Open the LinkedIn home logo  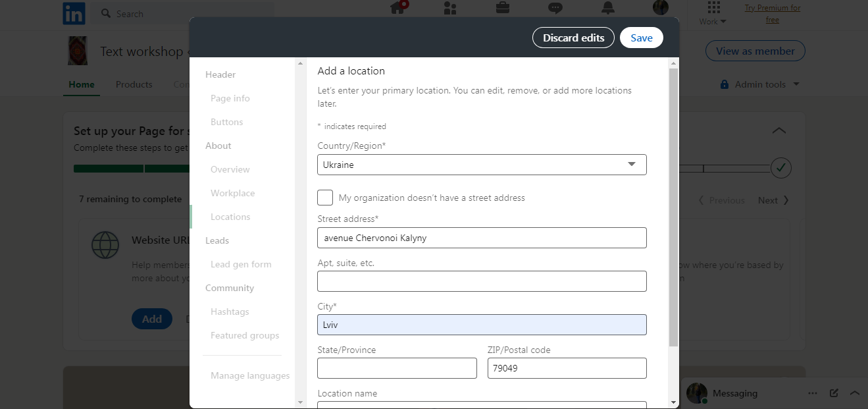74,13
